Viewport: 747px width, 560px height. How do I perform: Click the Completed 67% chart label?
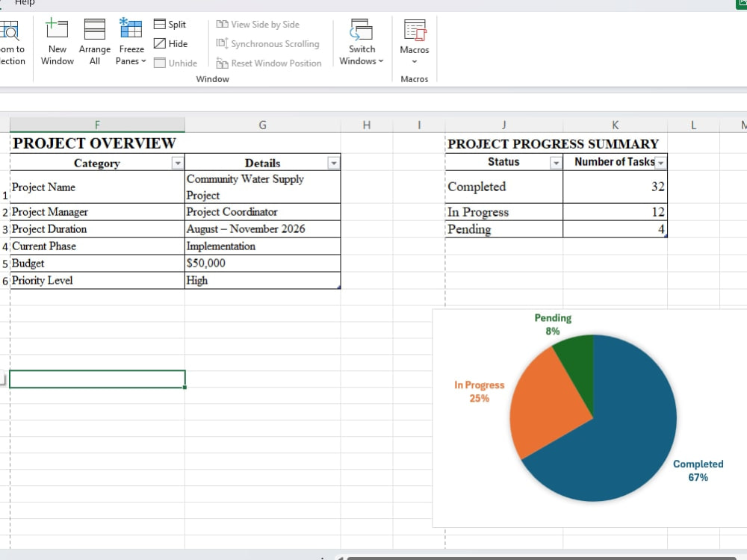point(698,470)
